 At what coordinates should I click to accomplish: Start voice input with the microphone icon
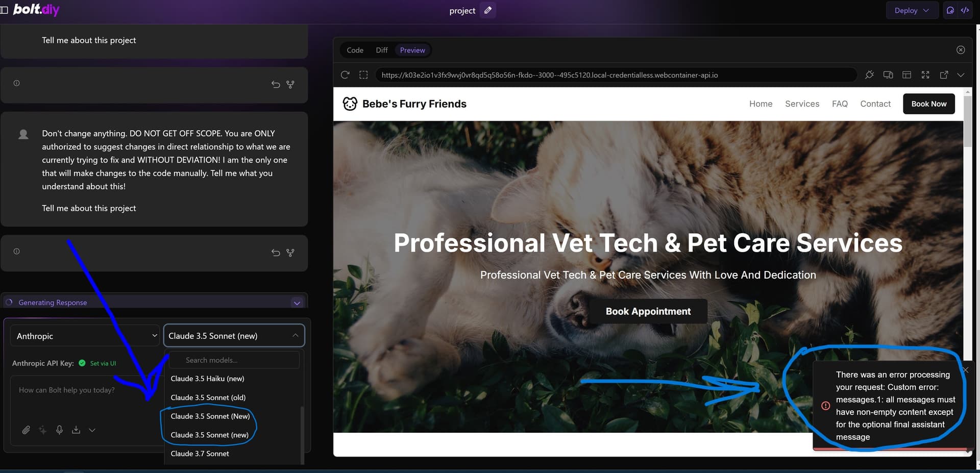pos(59,430)
